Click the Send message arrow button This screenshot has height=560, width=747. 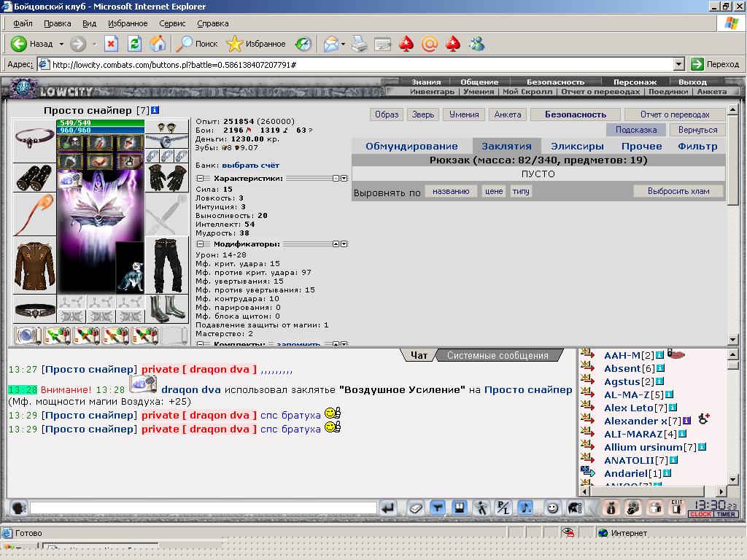pos(388,508)
